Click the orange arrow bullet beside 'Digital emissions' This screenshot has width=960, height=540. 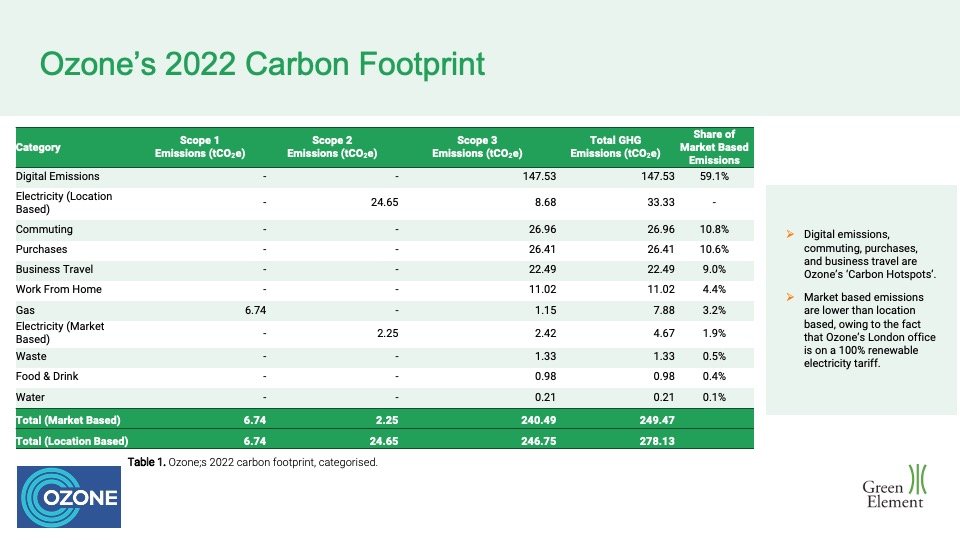pyautogui.click(x=790, y=234)
